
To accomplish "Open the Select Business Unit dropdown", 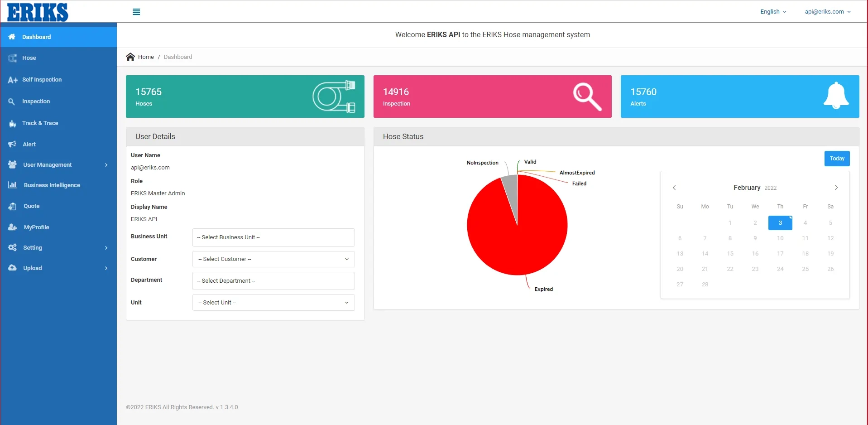I will click(x=273, y=237).
